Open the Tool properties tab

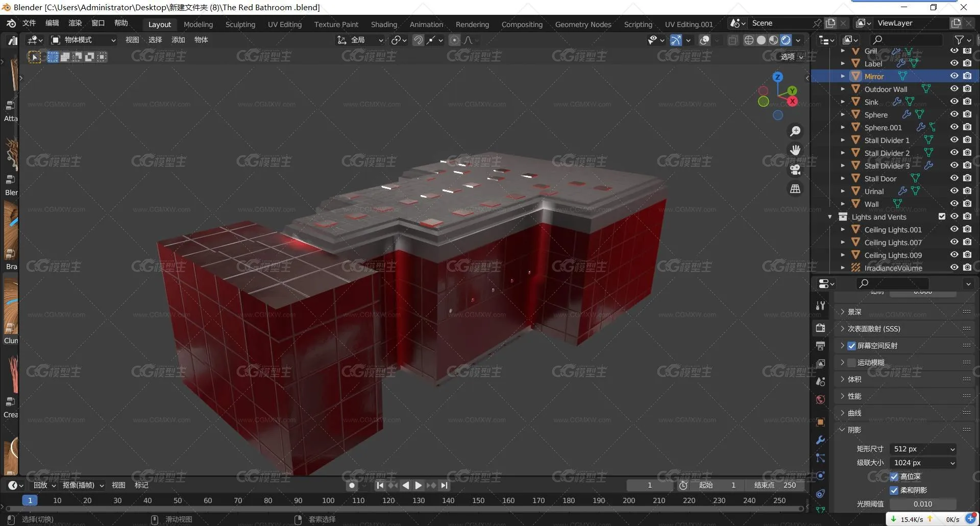821,305
